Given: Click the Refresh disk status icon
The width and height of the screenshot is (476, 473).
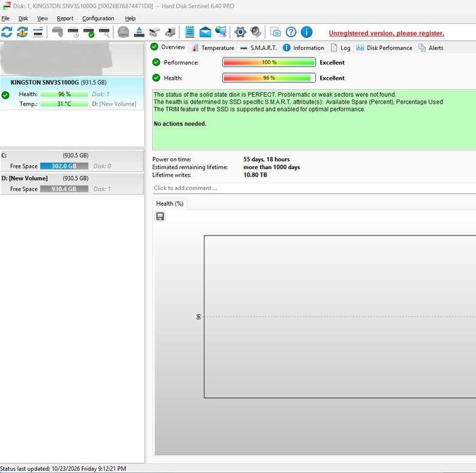Looking at the screenshot, I should tap(7, 32).
